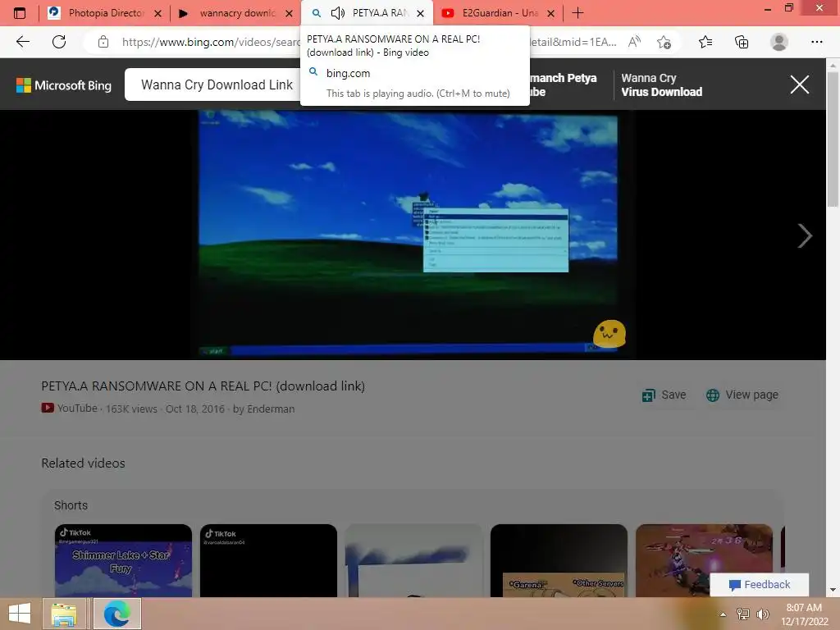The image size is (840, 630).
Task: Refresh the current page
Action: (59, 42)
